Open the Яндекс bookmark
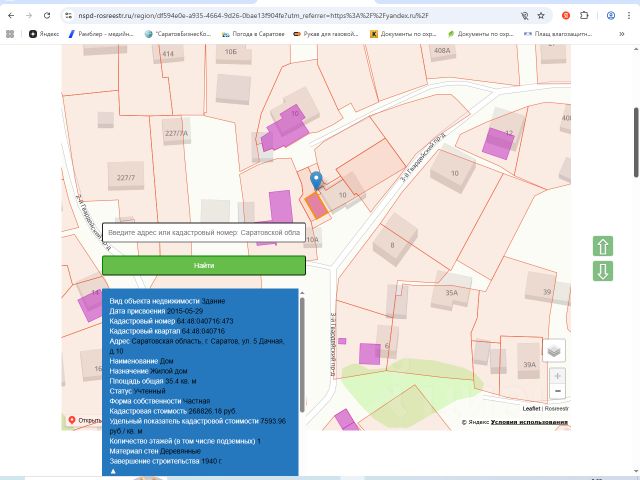The height and width of the screenshot is (480, 640). click(x=46, y=33)
